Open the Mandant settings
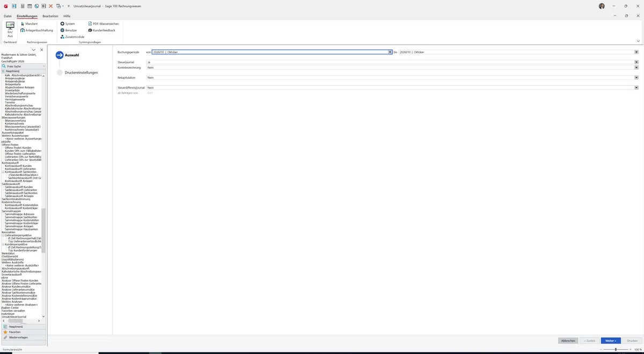Screen dimensions: 644x354 (29, 24)
